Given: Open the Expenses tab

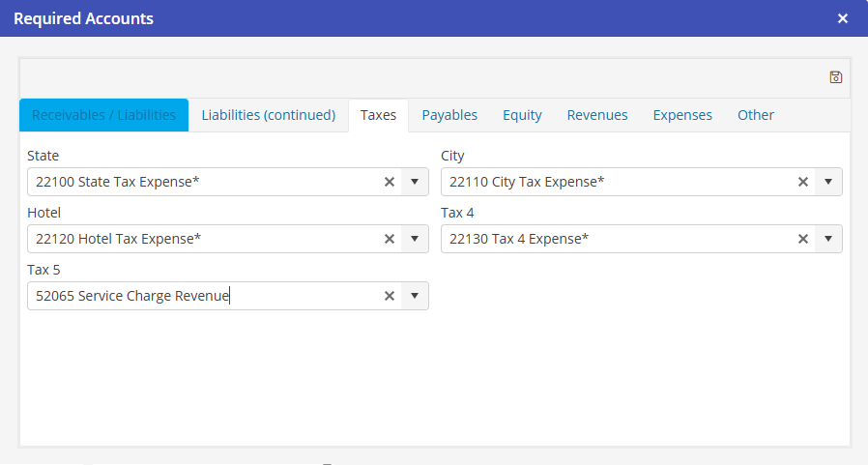Looking at the screenshot, I should click(x=682, y=115).
